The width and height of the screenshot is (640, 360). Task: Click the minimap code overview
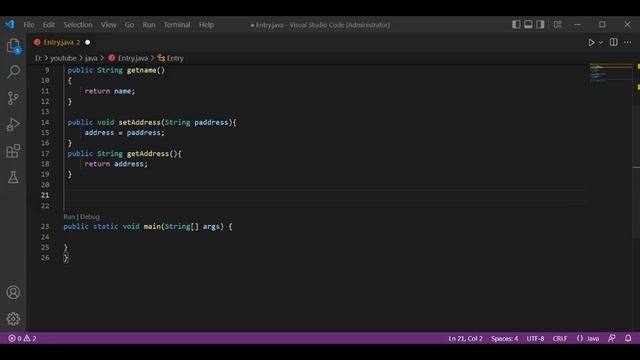tap(610, 73)
